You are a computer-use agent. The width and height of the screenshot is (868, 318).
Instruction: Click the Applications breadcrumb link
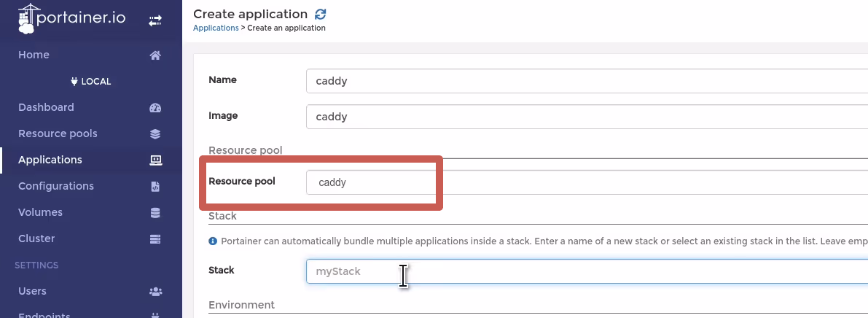(216, 28)
